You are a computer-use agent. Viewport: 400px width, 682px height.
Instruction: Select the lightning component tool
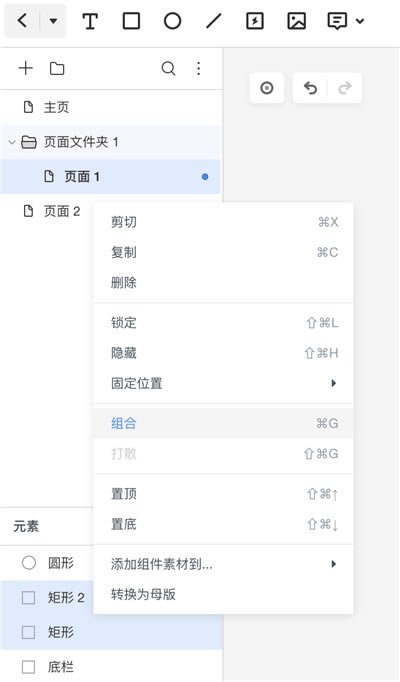pos(255,21)
